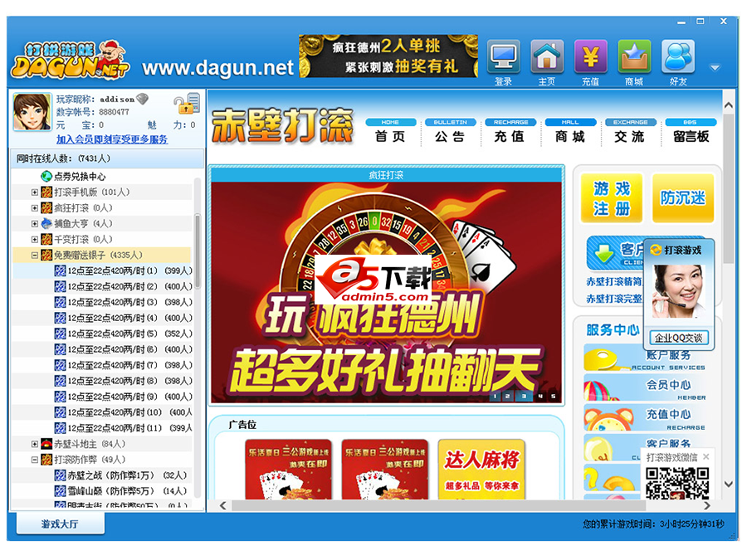Click web page scroll down arrow
The width and height of the screenshot is (747, 560).
[729, 484]
